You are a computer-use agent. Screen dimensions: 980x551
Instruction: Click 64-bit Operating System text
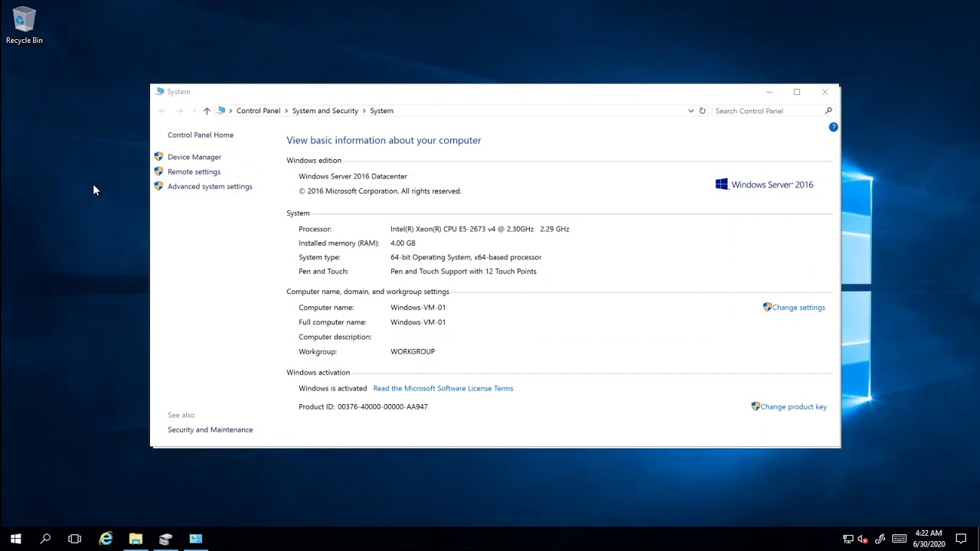click(465, 258)
